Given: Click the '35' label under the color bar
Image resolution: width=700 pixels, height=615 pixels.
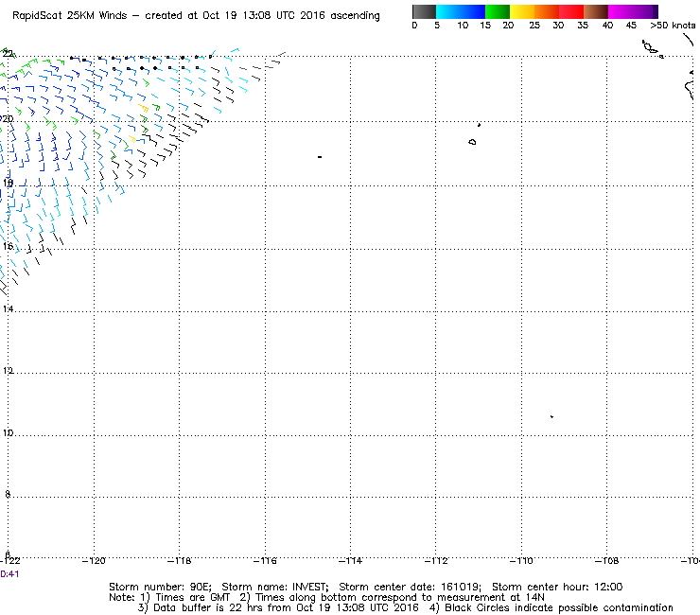Looking at the screenshot, I should pyautogui.click(x=583, y=26).
